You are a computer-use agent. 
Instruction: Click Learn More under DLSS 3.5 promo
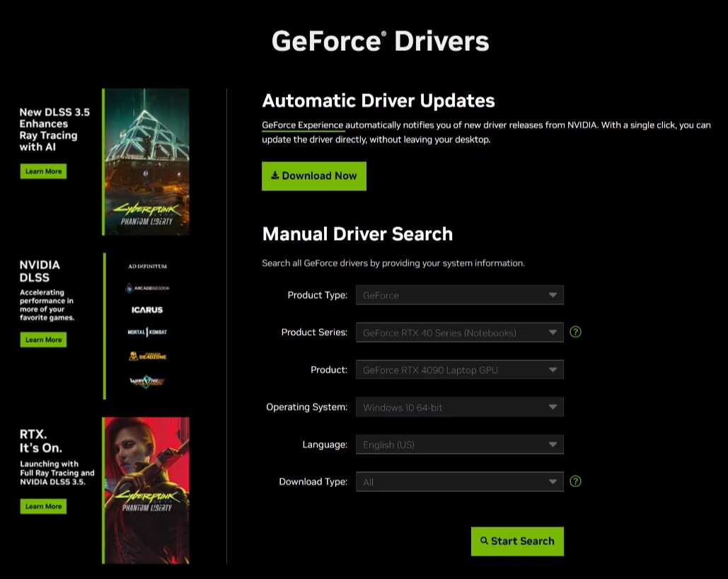tap(43, 171)
